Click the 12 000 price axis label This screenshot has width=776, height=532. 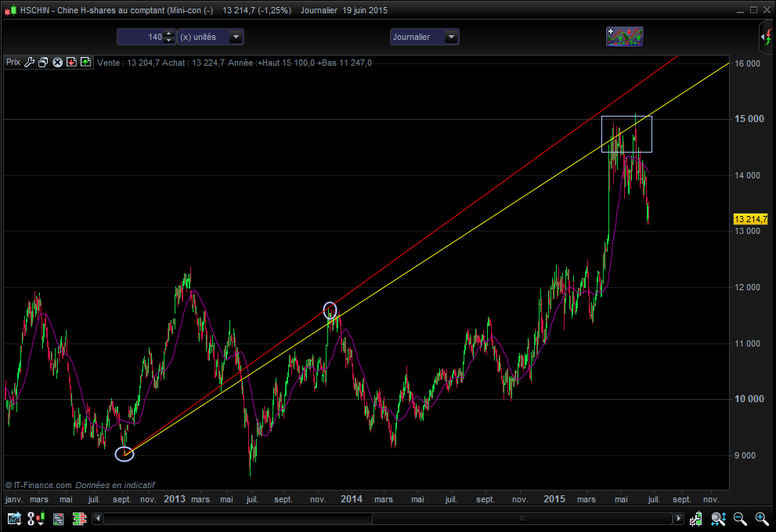tap(747, 287)
